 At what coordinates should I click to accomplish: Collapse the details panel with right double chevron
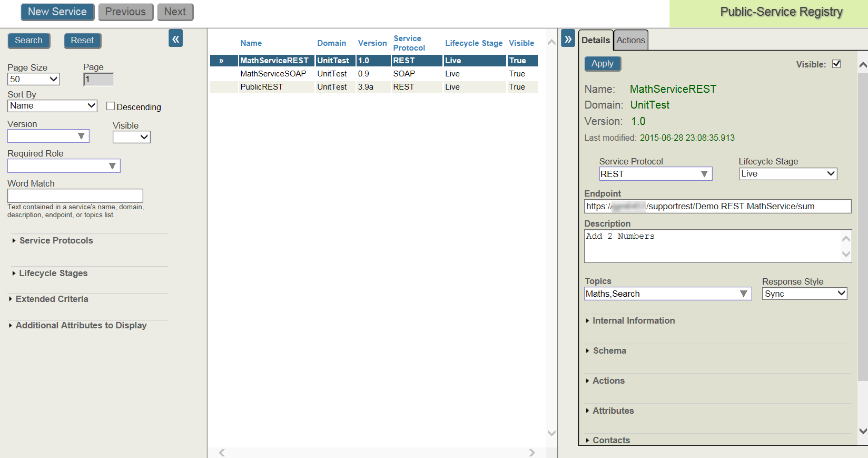(x=568, y=38)
